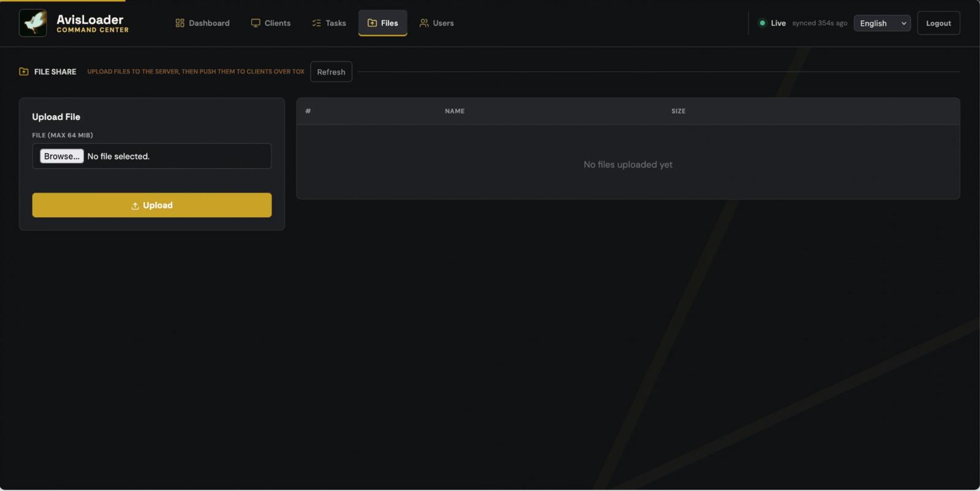This screenshot has height=491, width=980.
Task: Click the green Live status dot
Action: pyautogui.click(x=762, y=23)
